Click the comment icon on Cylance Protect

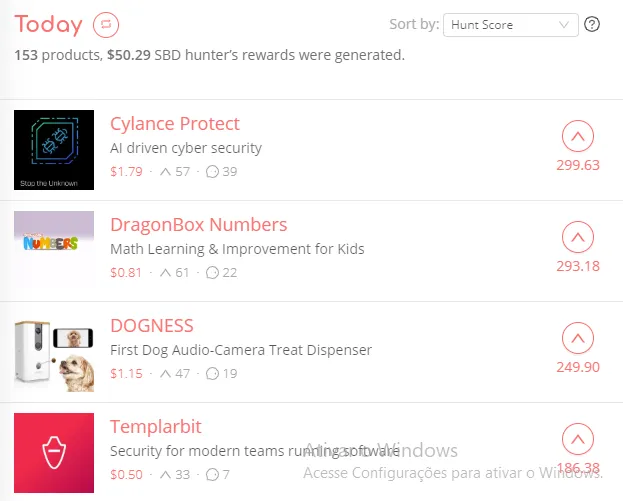tap(212, 172)
